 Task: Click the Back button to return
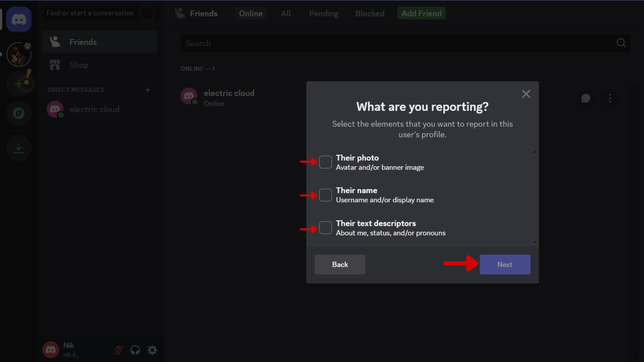click(340, 264)
